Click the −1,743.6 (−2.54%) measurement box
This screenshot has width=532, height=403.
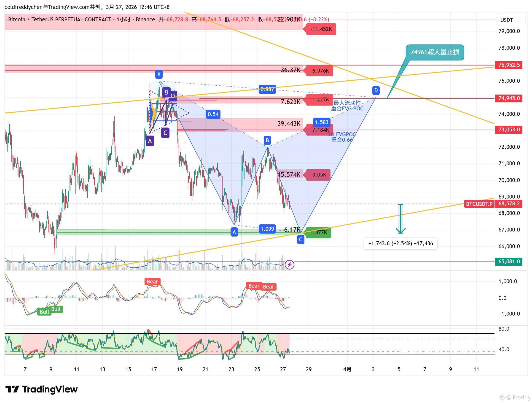tap(400, 243)
